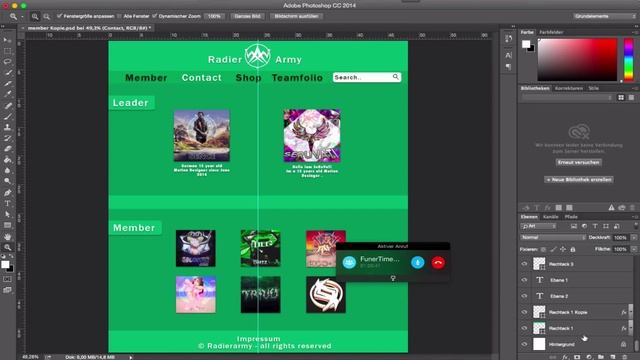The width and height of the screenshot is (640, 360).
Task: Open the Deckkraft opacity dropdown arrow
Action: coord(634,237)
